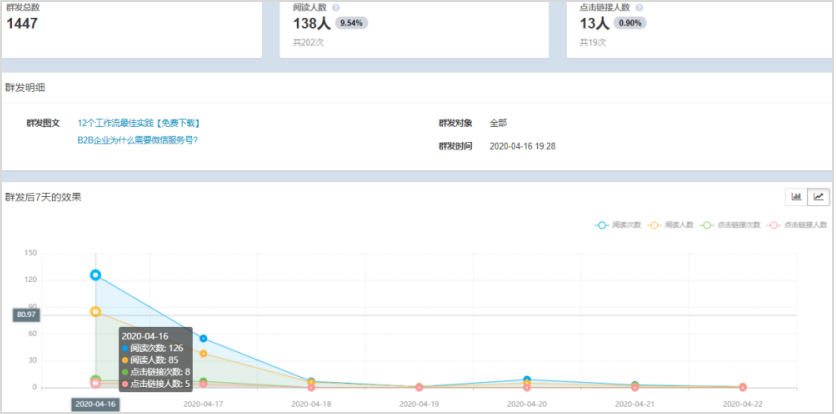This screenshot has width=836, height=414.
Task: Switch to line chart view
Action: 818,197
